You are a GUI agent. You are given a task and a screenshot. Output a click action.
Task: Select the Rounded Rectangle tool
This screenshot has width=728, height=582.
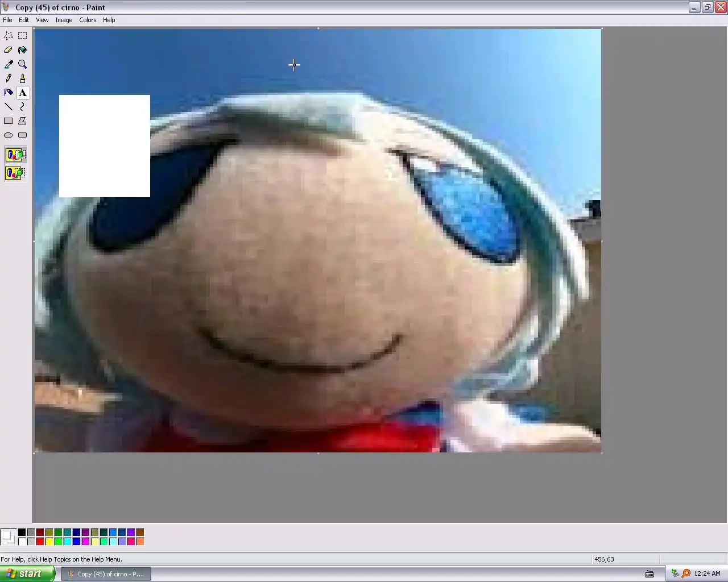point(23,135)
